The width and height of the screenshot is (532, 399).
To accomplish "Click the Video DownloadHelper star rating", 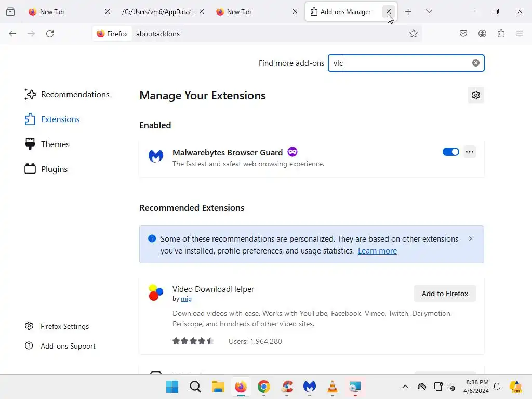I will (x=193, y=341).
